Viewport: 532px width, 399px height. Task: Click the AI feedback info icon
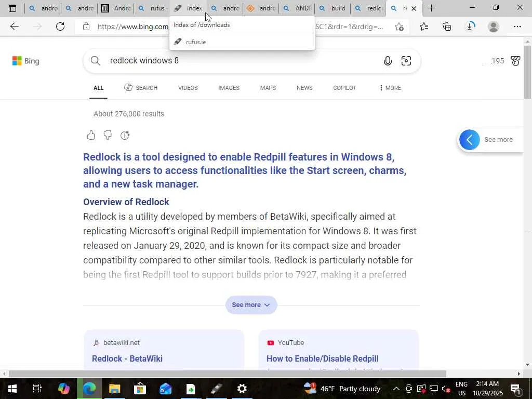(125, 136)
